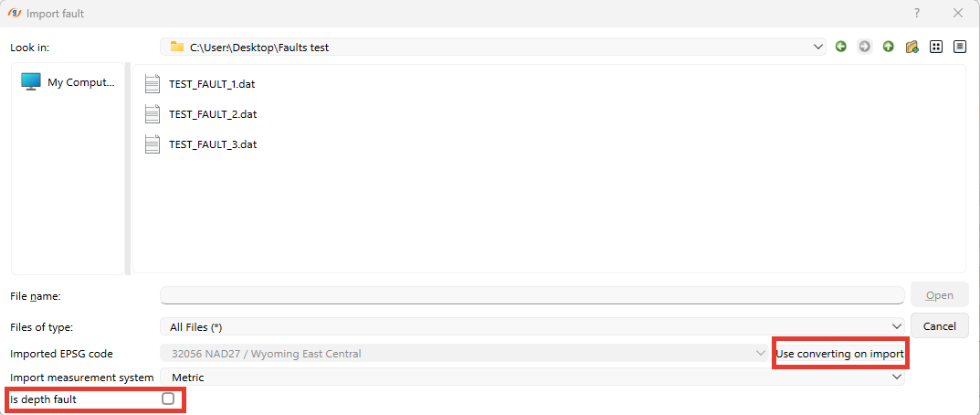
Task: Create a new folder
Action: tap(912, 47)
